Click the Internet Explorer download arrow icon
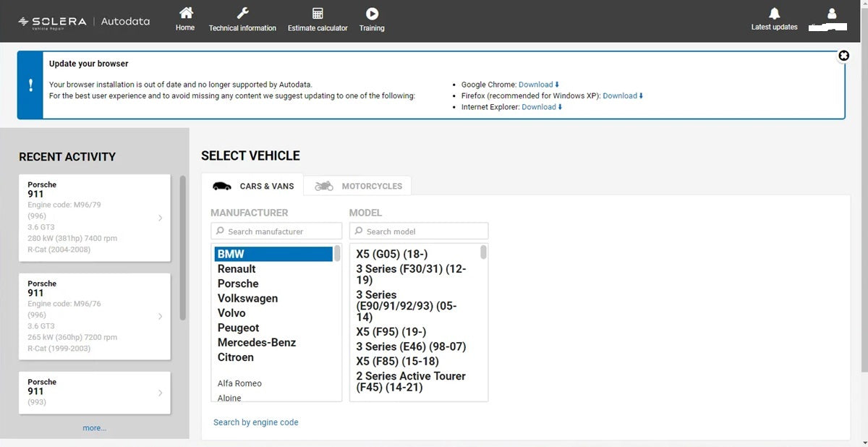 [x=560, y=107]
